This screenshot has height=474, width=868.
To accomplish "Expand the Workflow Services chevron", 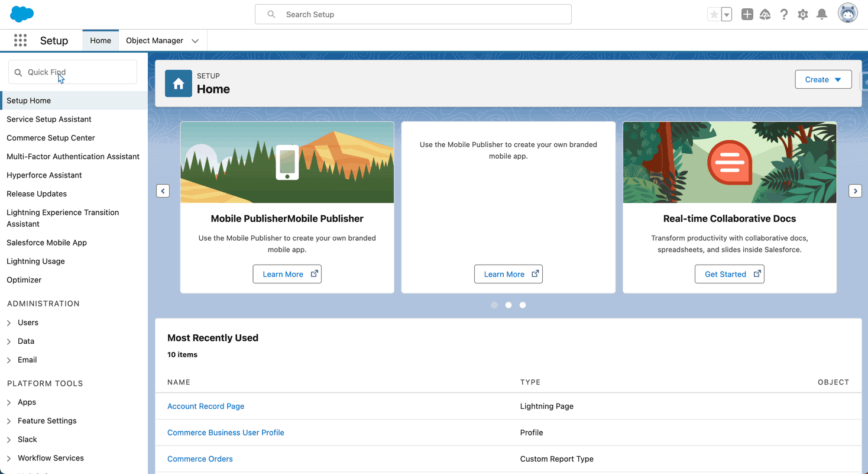I will coord(9,459).
